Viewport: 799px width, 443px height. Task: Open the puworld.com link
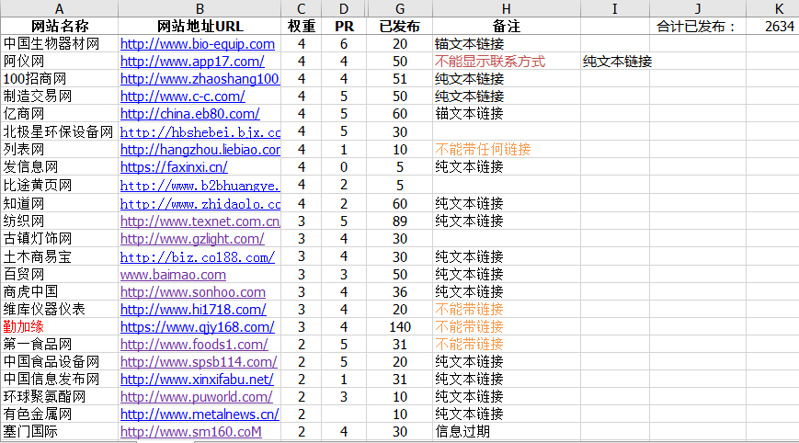pyautogui.click(x=196, y=397)
